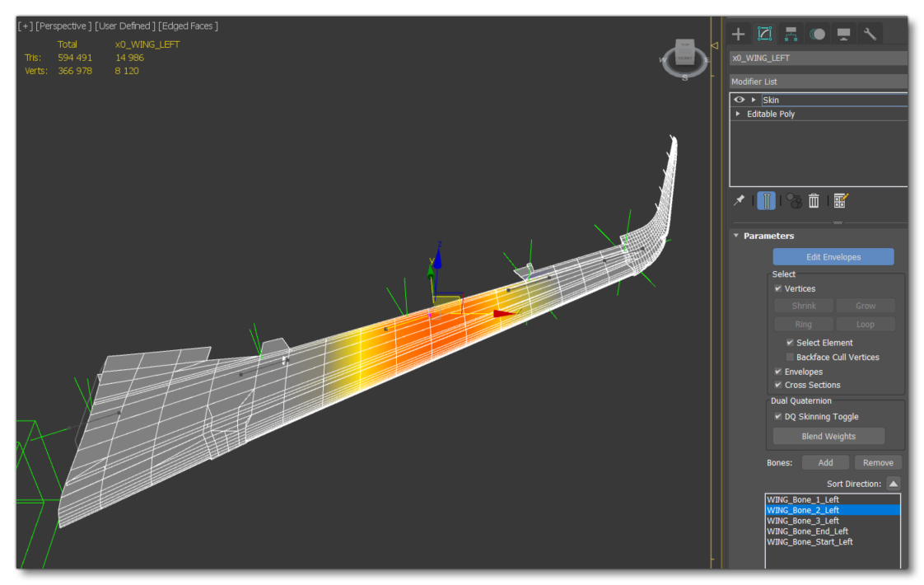Open the Create command panel tab
This screenshot has width=924, height=585.
point(739,34)
